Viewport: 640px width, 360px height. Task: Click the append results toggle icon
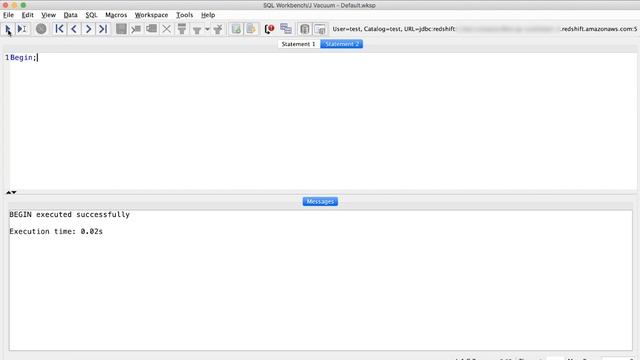point(236,29)
